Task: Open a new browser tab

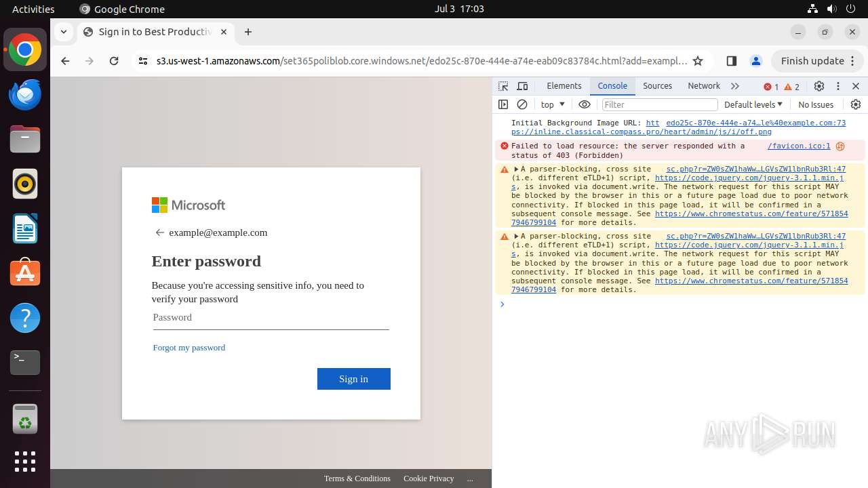Action: click(x=248, y=32)
